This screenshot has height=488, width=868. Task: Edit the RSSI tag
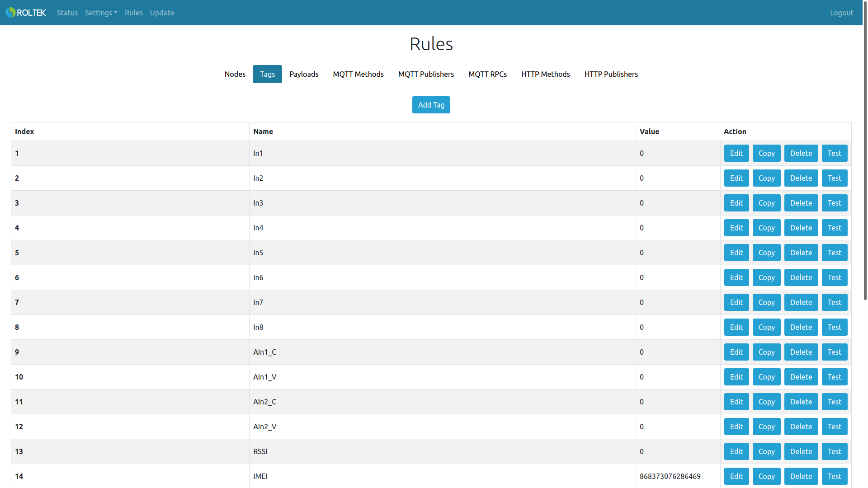tap(736, 451)
